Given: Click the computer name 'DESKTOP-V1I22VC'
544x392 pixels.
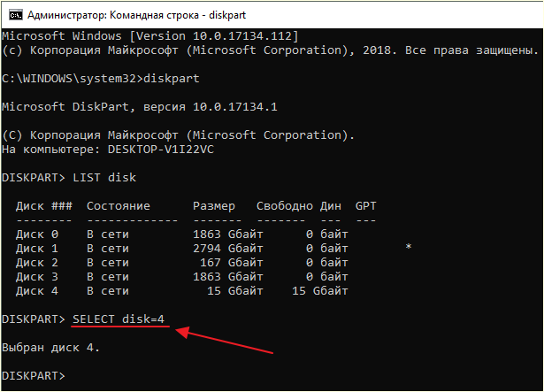Looking at the screenshot, I should tap(161, 150).
